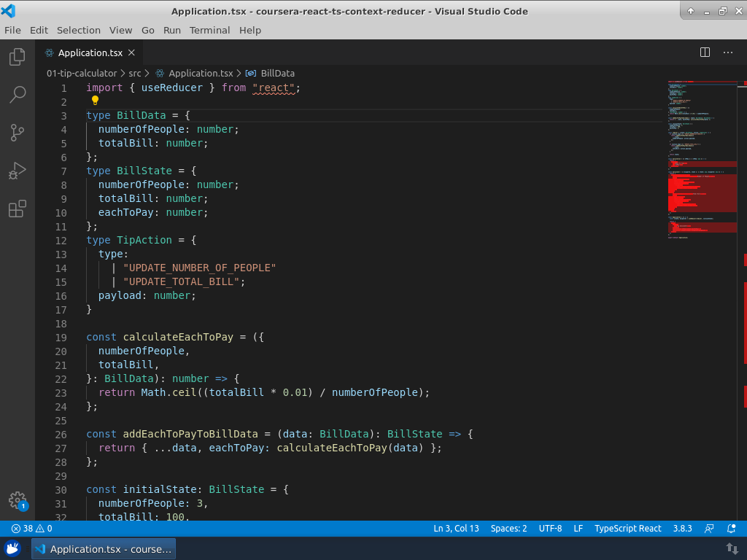Click the errors and warnings status indicator
747x560 pixels.
32,529
